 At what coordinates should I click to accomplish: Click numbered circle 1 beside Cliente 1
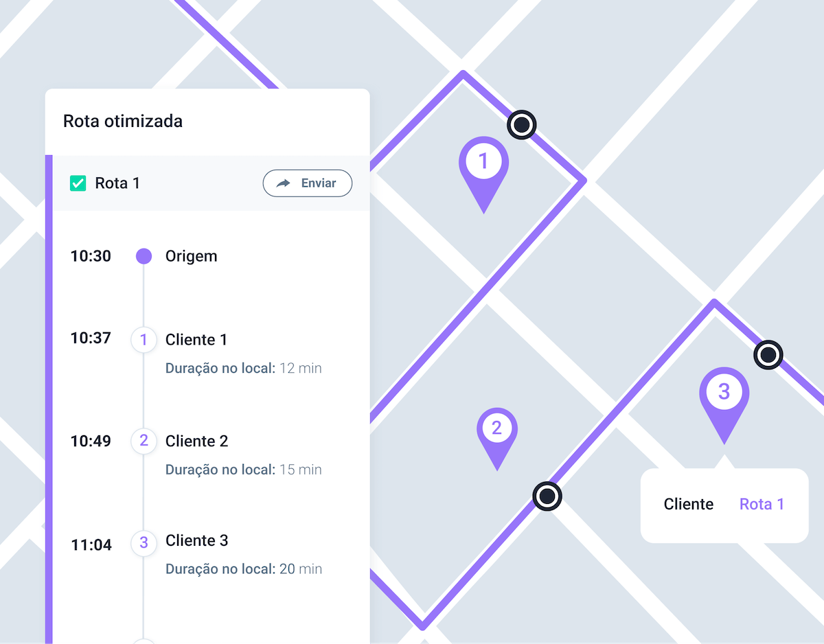[144, 340]
